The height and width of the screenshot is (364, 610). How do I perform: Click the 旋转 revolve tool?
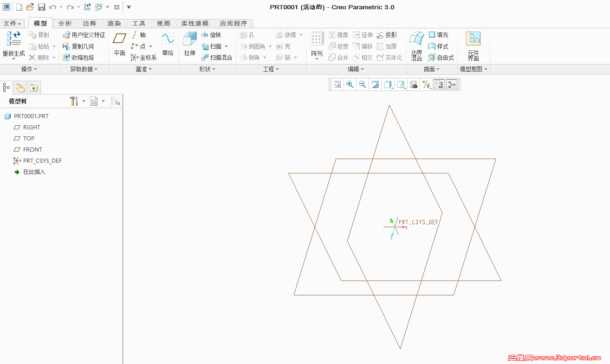pos(211,35)
